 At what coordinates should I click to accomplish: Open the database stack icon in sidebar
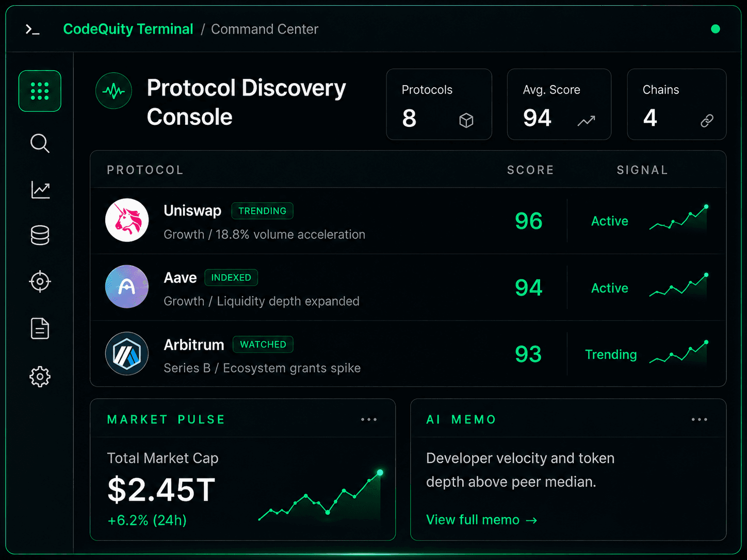40,235
